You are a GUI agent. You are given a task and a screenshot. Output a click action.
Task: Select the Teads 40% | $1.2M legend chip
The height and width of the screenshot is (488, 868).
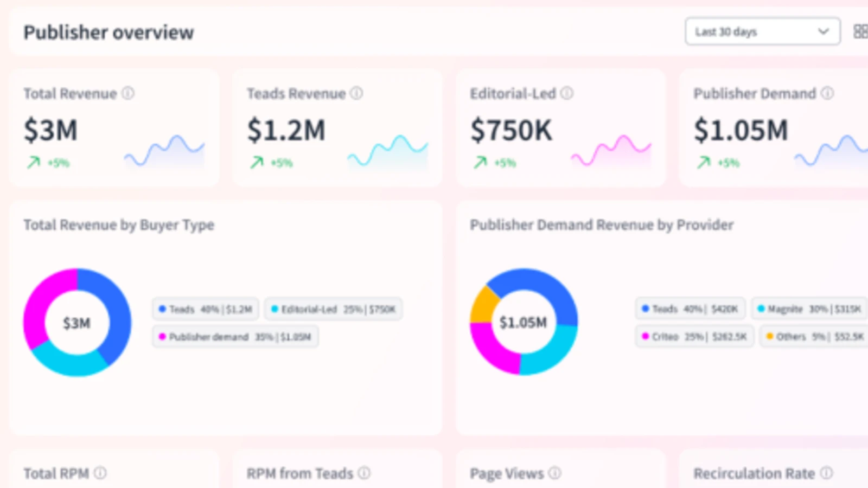[206, 309]
